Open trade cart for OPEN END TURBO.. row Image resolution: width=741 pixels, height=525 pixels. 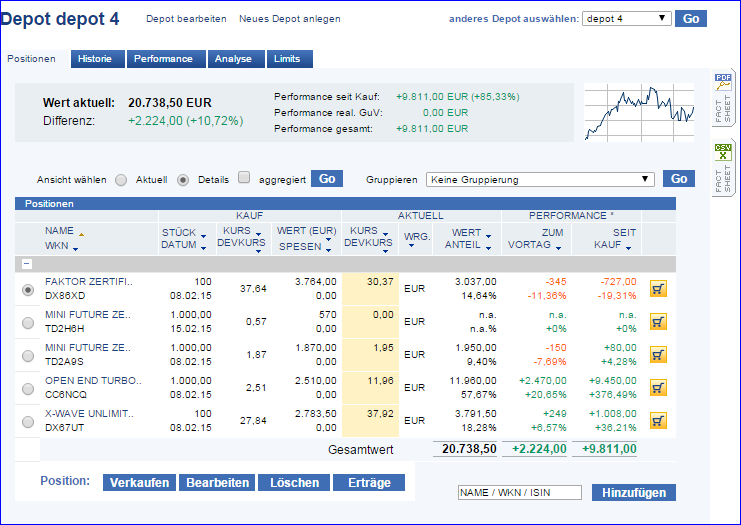(x=658, y=387)
